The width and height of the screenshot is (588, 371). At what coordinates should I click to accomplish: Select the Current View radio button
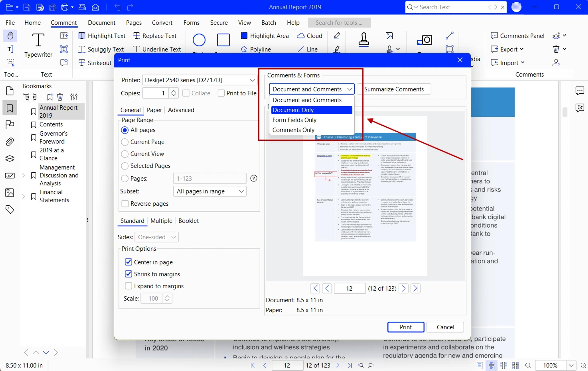125,154
